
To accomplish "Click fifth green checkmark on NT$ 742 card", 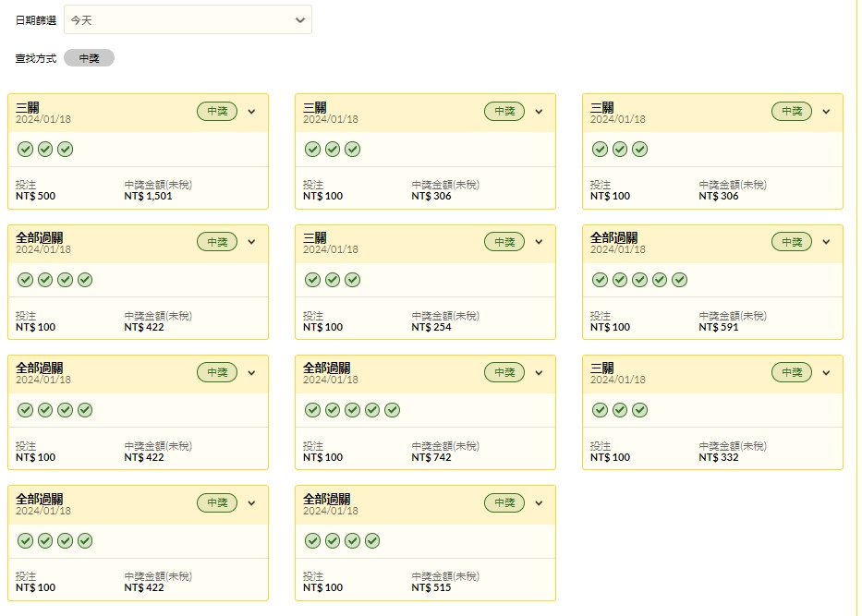I will coord(392,410).
